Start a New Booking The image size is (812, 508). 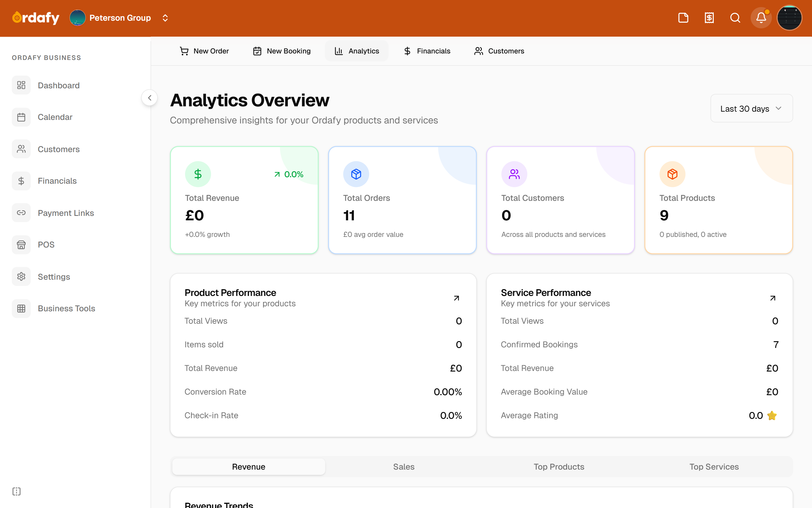point(282,51)
